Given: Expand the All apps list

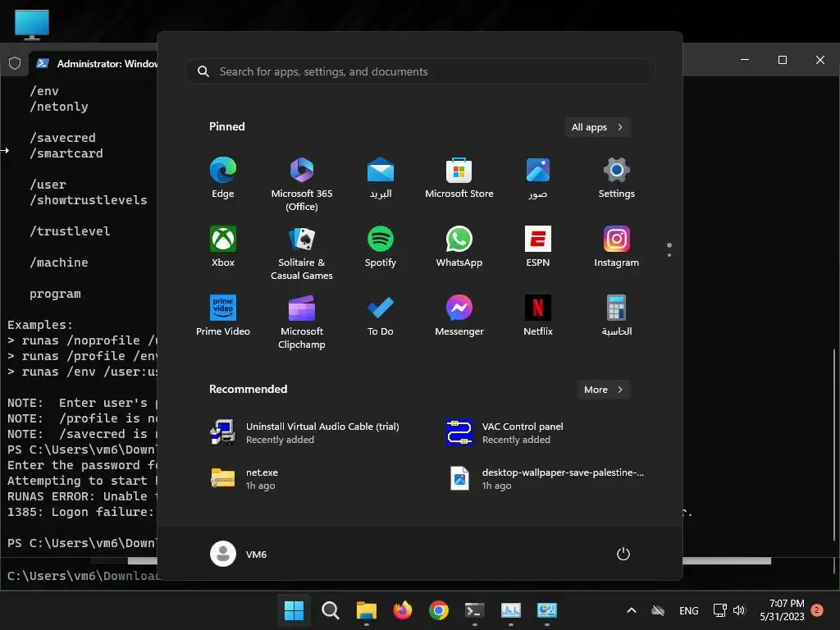Looking at the screenshot, I should 597,127.
